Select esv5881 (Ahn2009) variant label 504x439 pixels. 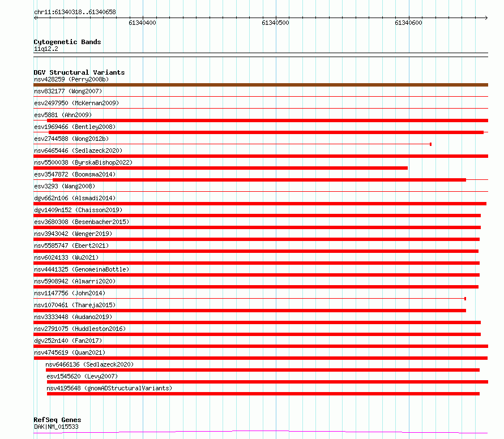pos(63,115)
